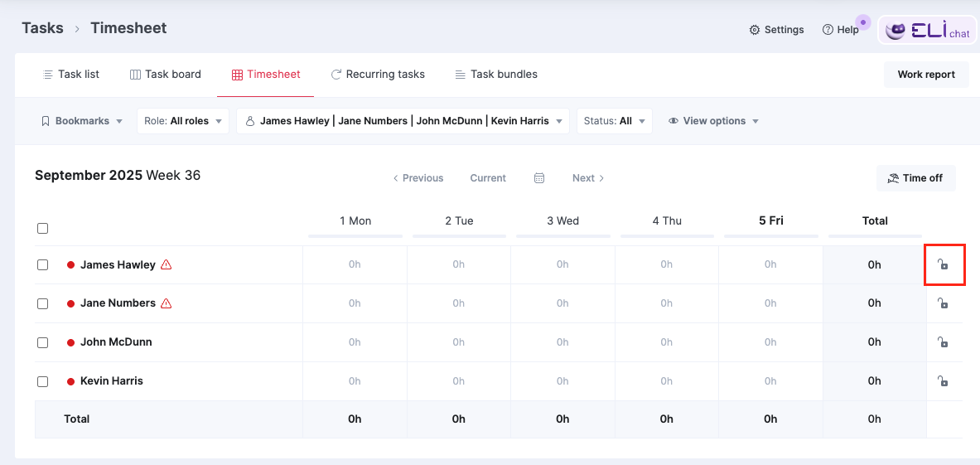
Task: Click Jane Numbers' red status dot
Action: click(70, 303)
